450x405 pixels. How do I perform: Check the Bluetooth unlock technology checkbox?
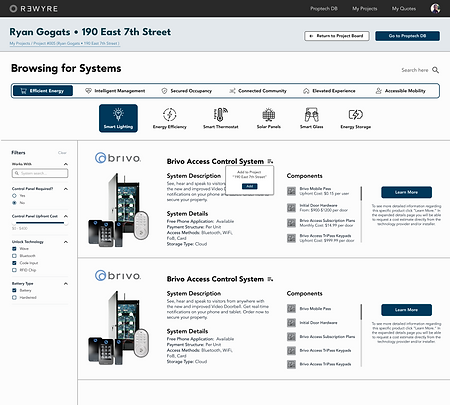coord(14,256)
